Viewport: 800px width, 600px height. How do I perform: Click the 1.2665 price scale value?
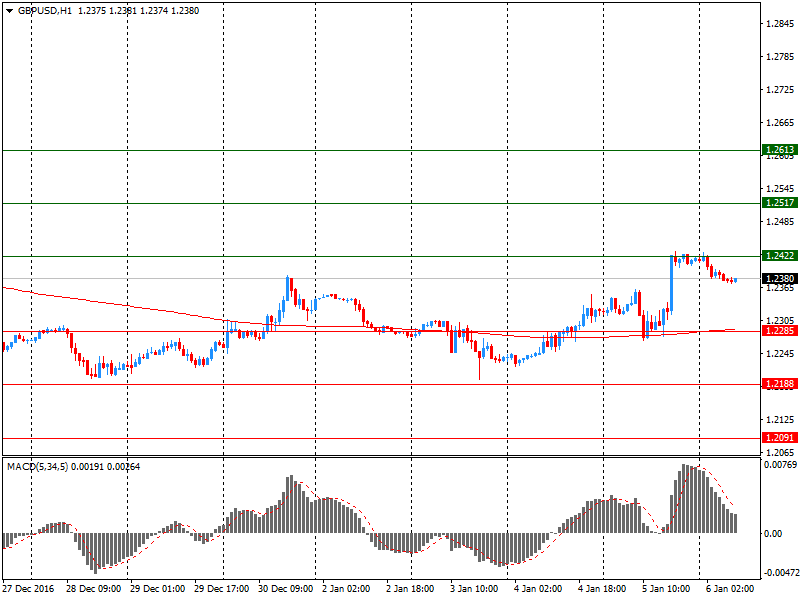coord(780,123)
